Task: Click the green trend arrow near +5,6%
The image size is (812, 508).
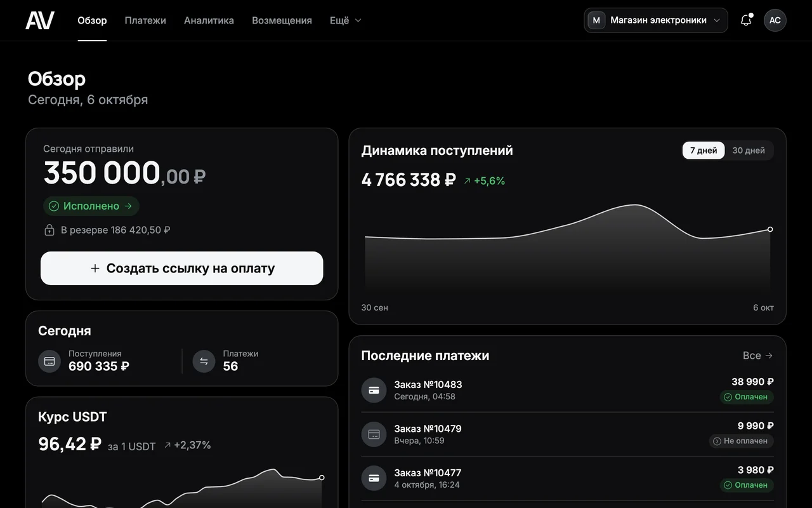Action: (468, 181)
